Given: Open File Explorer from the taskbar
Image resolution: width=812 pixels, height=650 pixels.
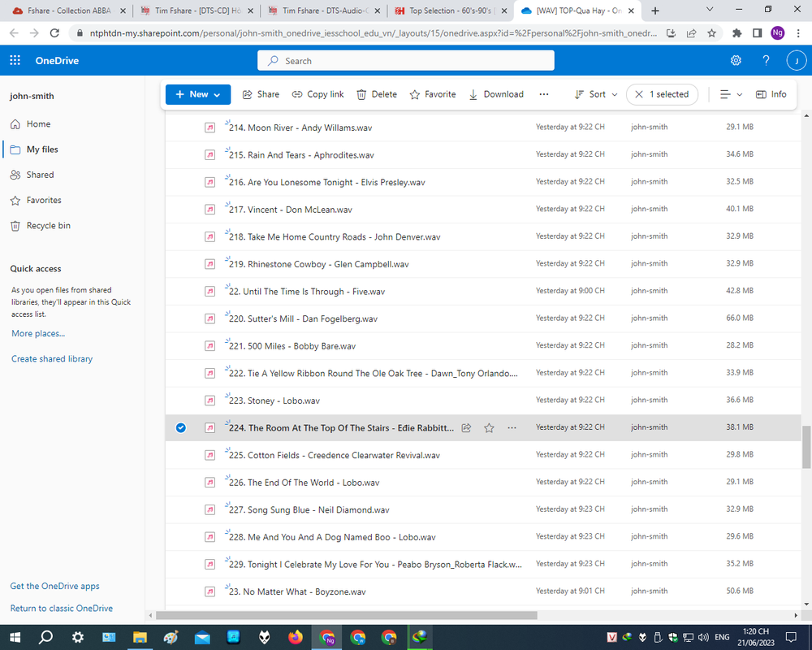Looking at the screenshot, I should pos(140,637).
